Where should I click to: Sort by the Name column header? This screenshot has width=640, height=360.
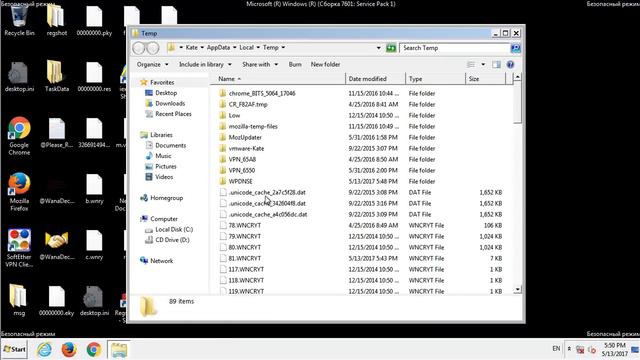click(x=278, y=79)
